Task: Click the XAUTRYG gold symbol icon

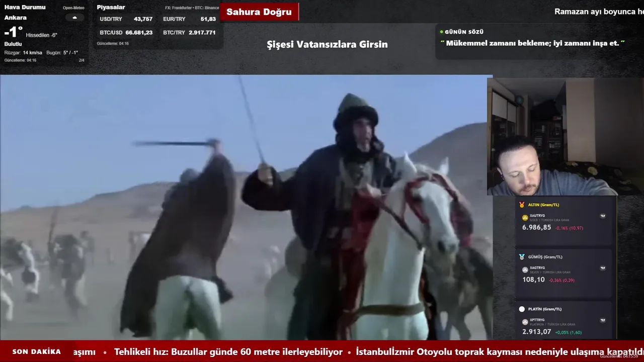Action: pos(525,218)
